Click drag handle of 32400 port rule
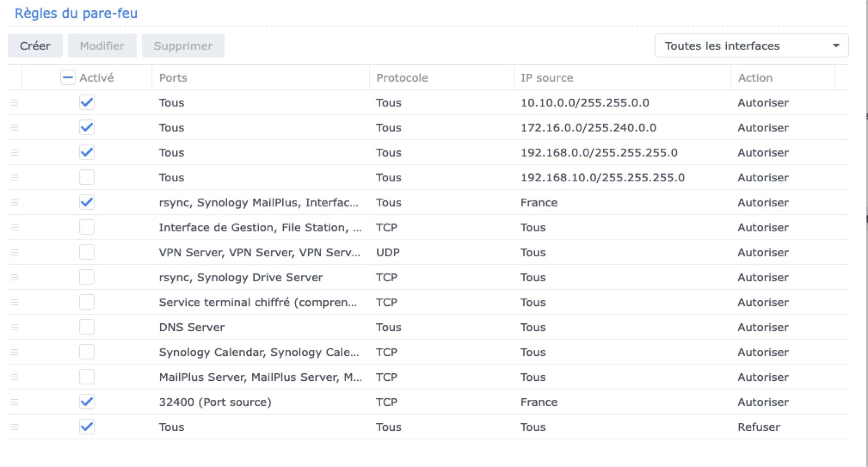The width and height of the screenshot is (868, 467). pyautogui.click(x=14, y=402)
